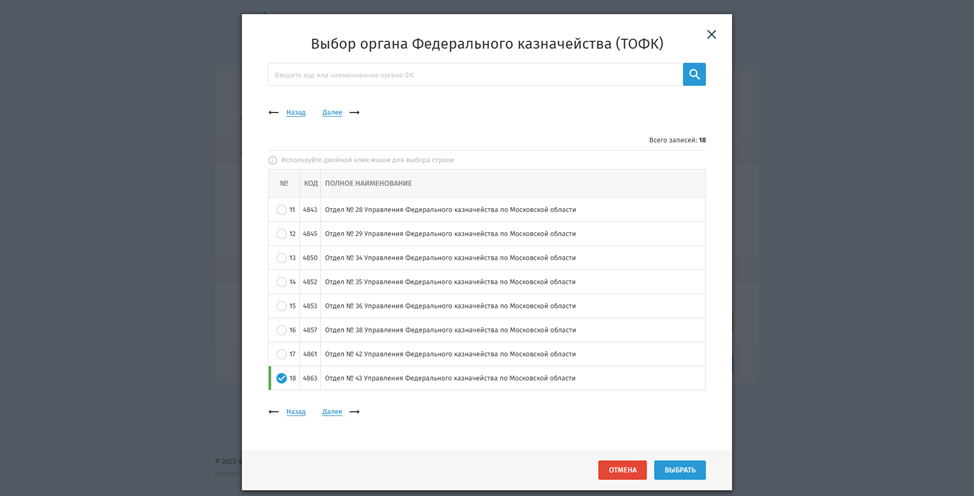Screen dimensions: 974x496
Task: Click the info hint icon above table
Action: 273,160
